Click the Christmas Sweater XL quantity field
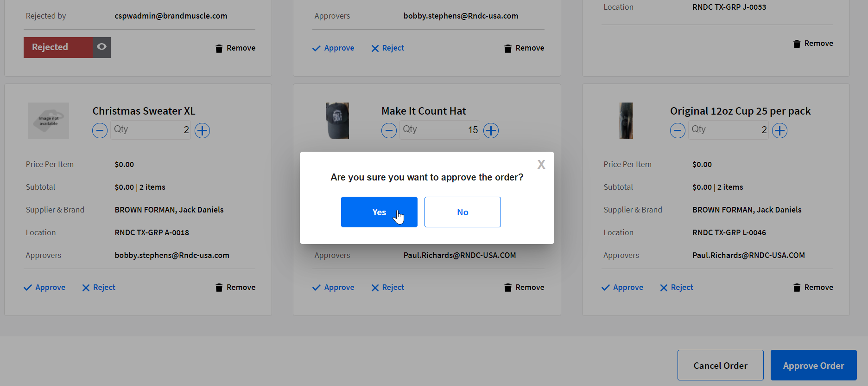This screenshot has height=386, width=868. point(151,130)
